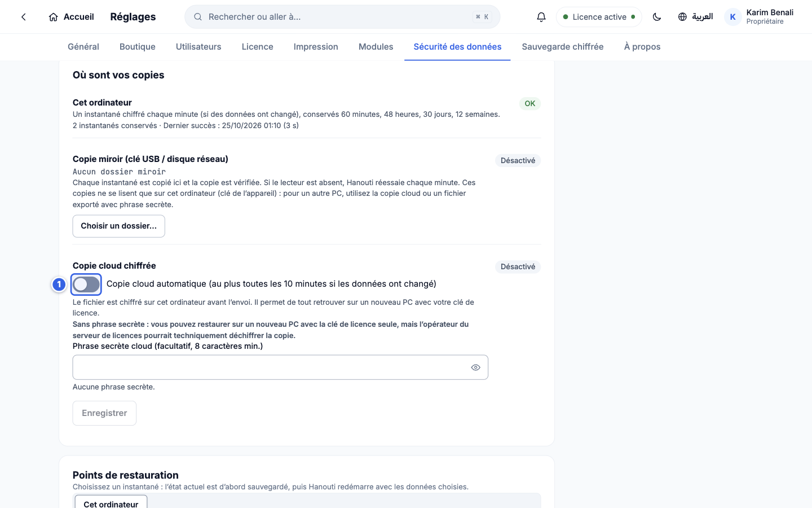The height and width of the screenshot is (508, 812).
Task: Click the 'Désactivé' badge for mirror copy
Action: [x=518, y=161]
